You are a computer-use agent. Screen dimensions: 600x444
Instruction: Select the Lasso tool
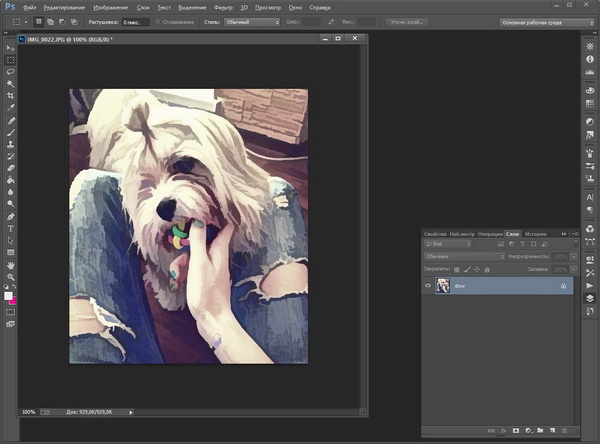point(11,71)
